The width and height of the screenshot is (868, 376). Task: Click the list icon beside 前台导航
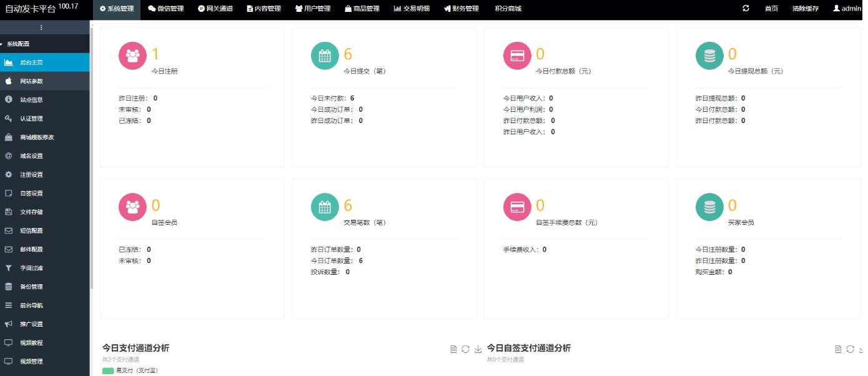click(x=9, y=306)
